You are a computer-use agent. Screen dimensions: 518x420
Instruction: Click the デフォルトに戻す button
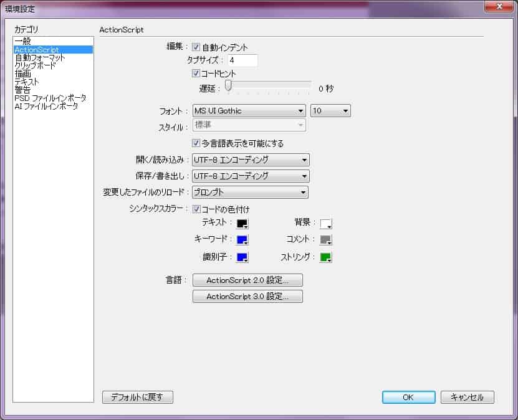pyautogui.click(x=137, y=397)
